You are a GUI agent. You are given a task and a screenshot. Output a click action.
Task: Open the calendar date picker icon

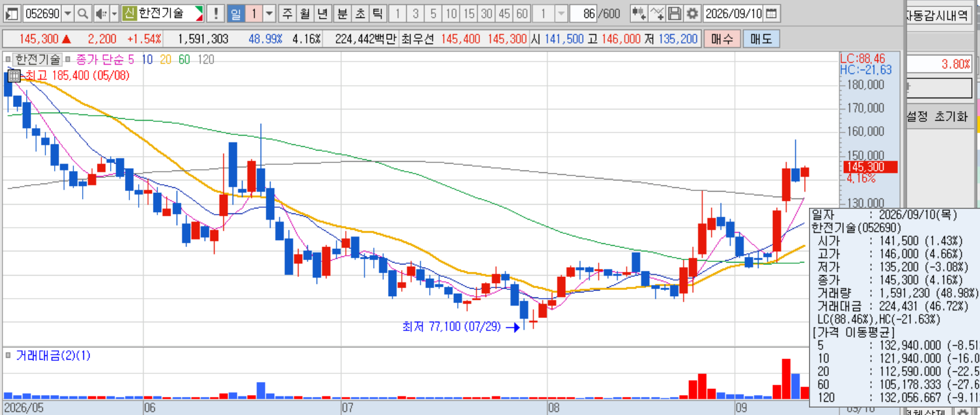coord(771,13)
